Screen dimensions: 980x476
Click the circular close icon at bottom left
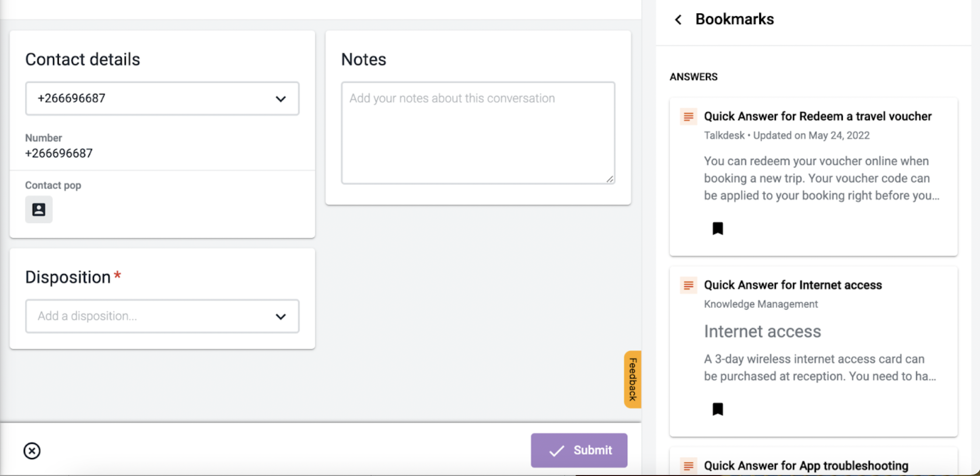click(x=31, y=450)
